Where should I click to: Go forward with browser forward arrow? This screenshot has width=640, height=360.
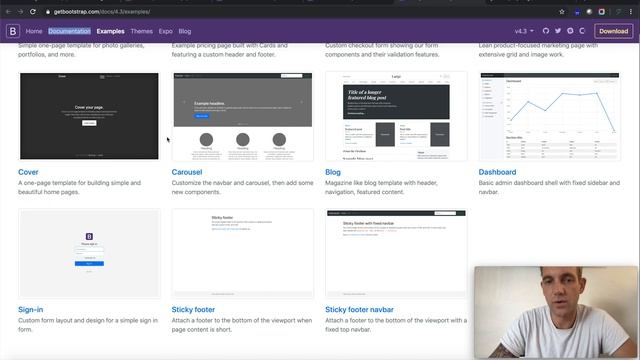(20, 12)
